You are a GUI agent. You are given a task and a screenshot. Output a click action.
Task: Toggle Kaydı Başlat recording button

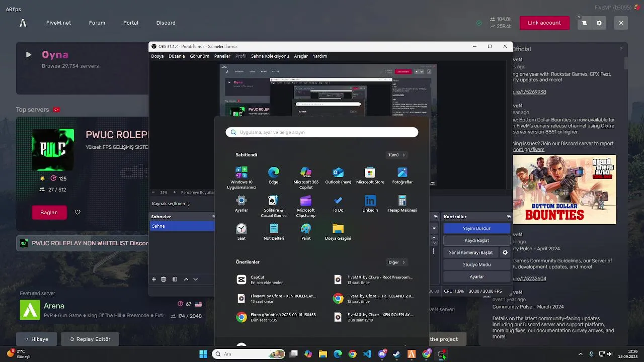pos(476,240)
